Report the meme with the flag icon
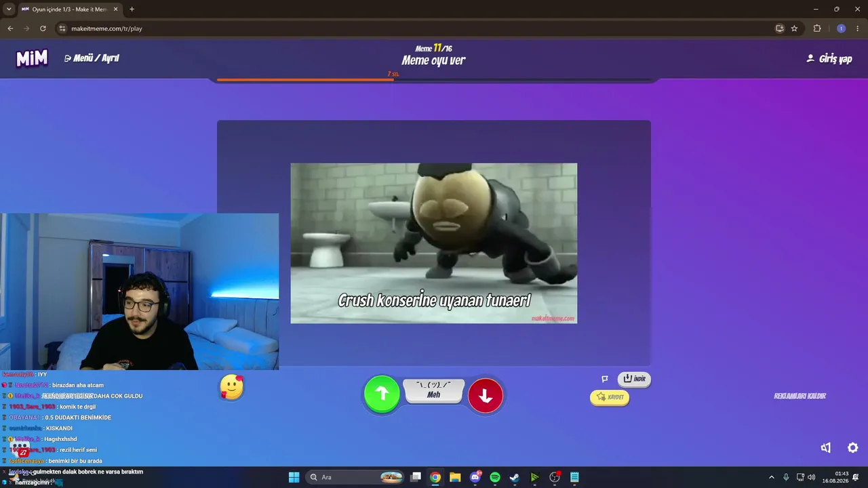The image size is (868, 488). coord(605,379)
